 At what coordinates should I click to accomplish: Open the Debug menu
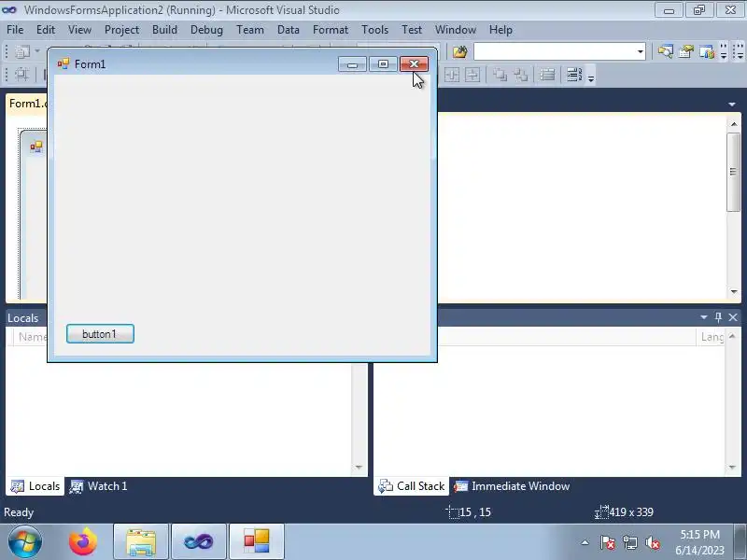(x=206, y=30)
